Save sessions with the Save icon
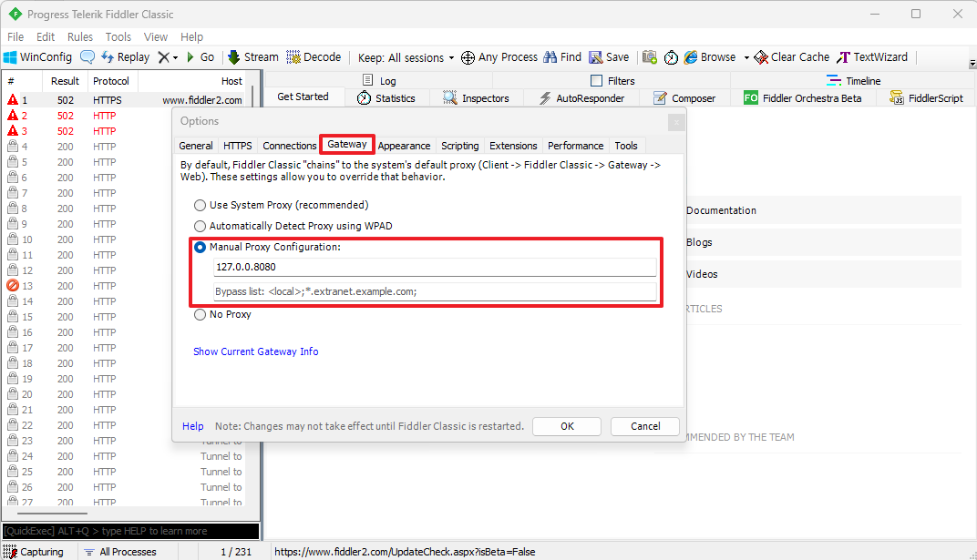 coord(609,57)
